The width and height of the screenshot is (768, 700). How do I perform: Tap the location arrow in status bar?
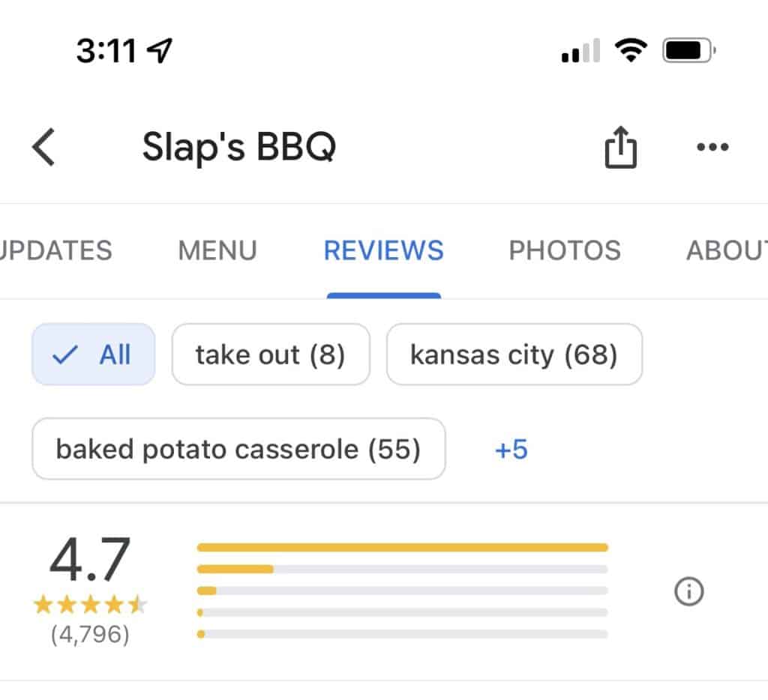[x=160, y=50]
